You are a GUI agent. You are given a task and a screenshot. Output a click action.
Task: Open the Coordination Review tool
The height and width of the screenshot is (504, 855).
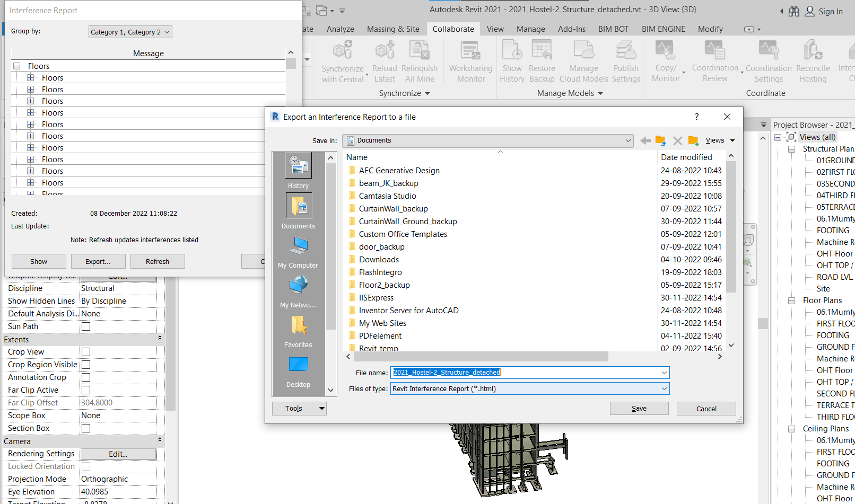point(715,62)
